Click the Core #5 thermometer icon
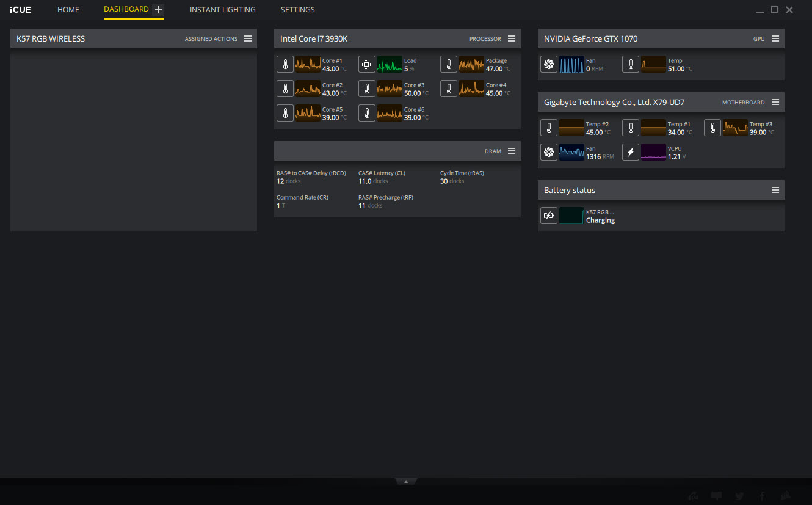Screen dimensions: 812x505 click(285, 113)
